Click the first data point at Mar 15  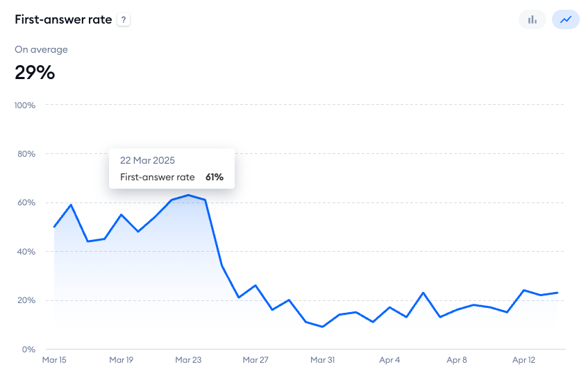pos(54,227)
